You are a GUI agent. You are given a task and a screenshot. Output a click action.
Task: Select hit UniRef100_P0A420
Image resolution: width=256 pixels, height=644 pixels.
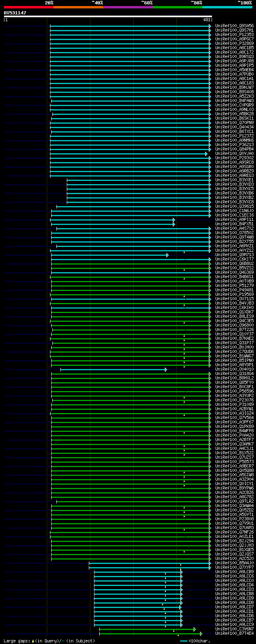pos(234,435)
